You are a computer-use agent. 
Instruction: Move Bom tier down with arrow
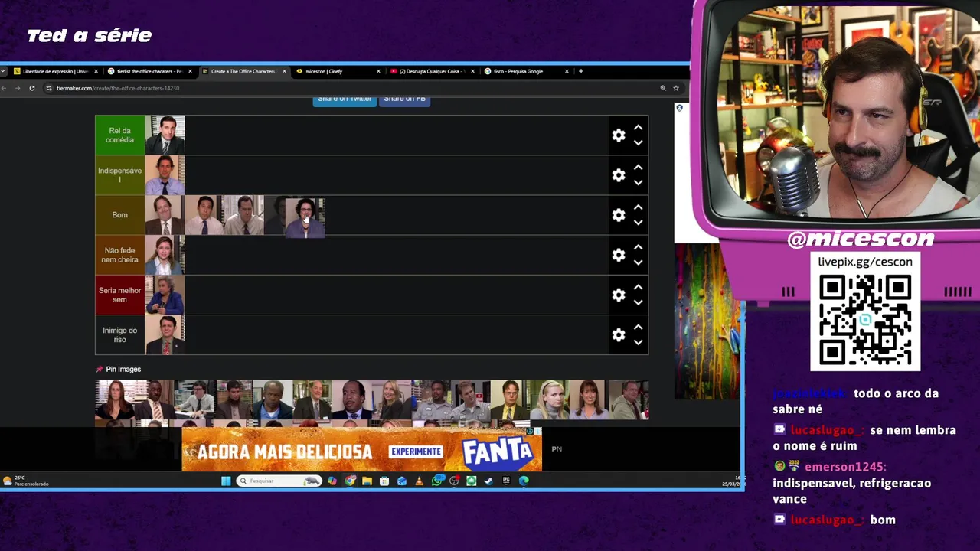pos(638,223)
